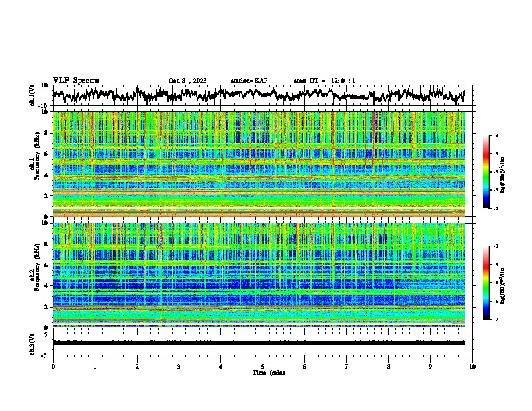Click the ch.1 colorbar gradient
This screenshot has width=532, height=411.
(486, 172)
